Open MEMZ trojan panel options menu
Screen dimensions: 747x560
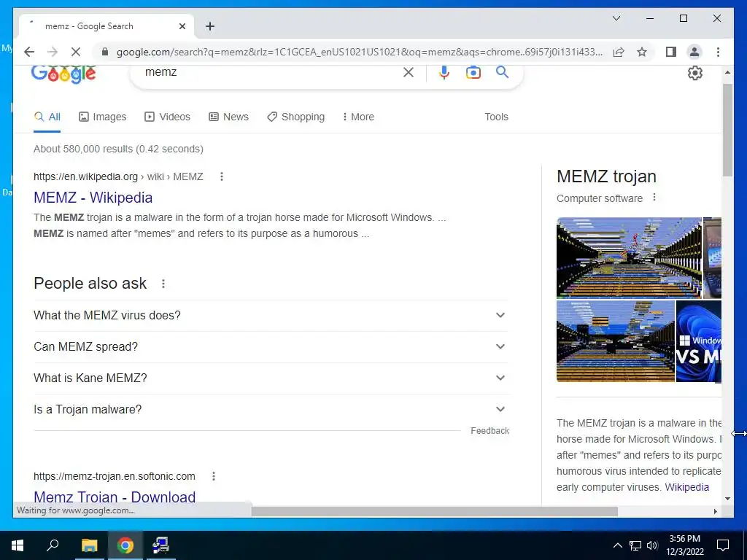coord(654,197)
